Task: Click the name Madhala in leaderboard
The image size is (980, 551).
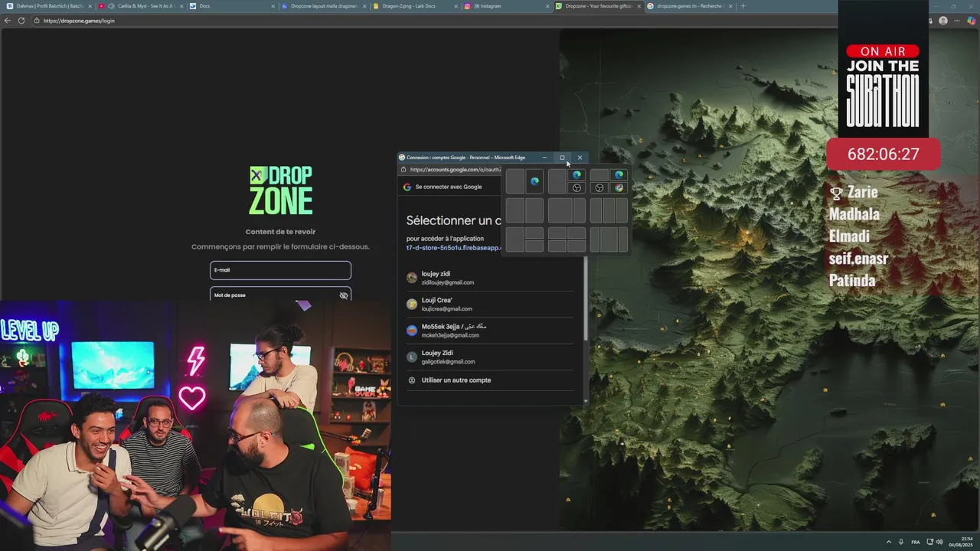Action: [854, 214]
